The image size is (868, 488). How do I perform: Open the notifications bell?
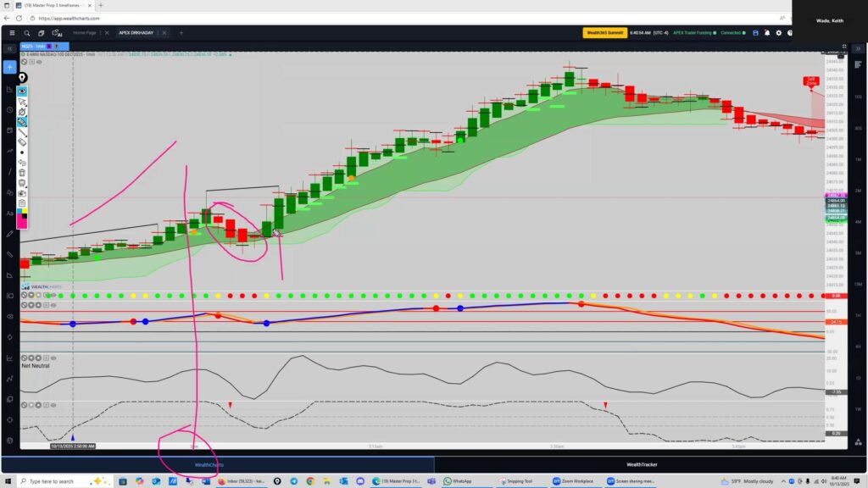coord(765,33)
